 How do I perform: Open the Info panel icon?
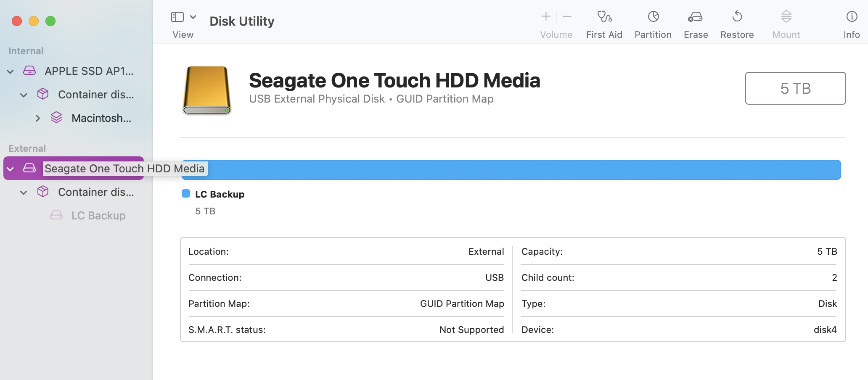coord(852,17)
